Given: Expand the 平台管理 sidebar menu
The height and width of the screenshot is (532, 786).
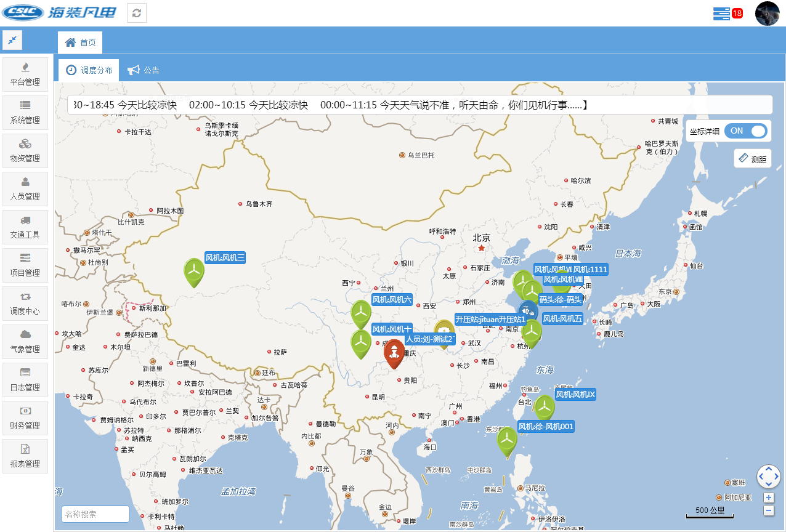Looking at the screenshot, I should click(25, 75).
